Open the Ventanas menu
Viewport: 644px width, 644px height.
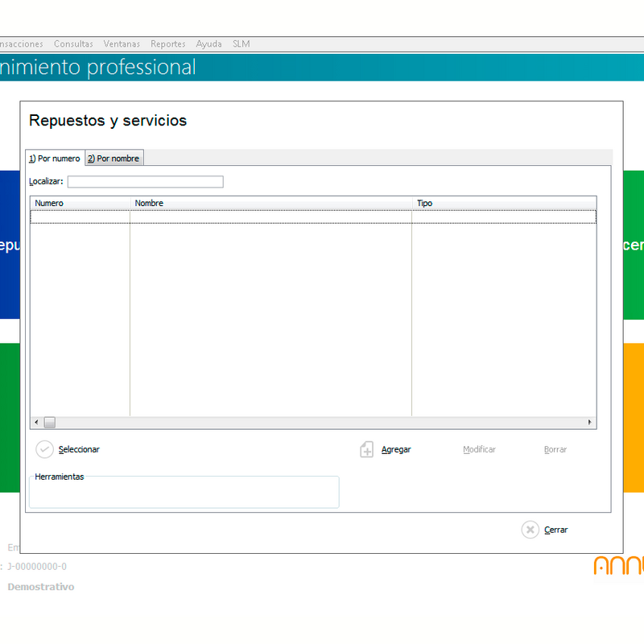[122, 44]
